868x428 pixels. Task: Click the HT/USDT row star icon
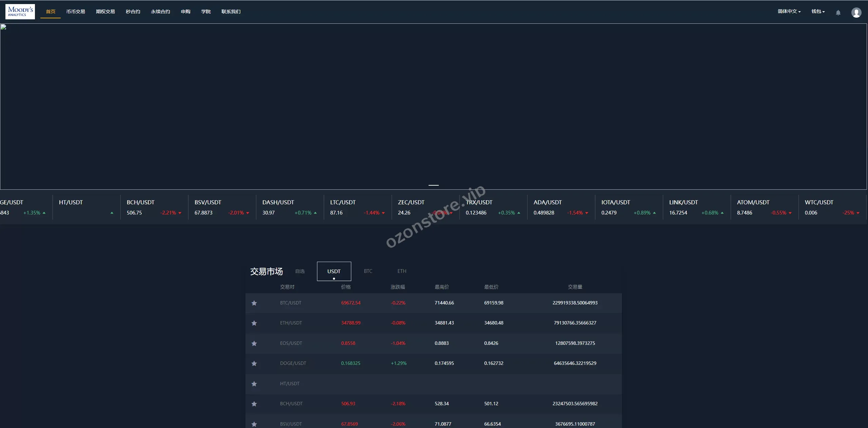click(x=254, y=384)
